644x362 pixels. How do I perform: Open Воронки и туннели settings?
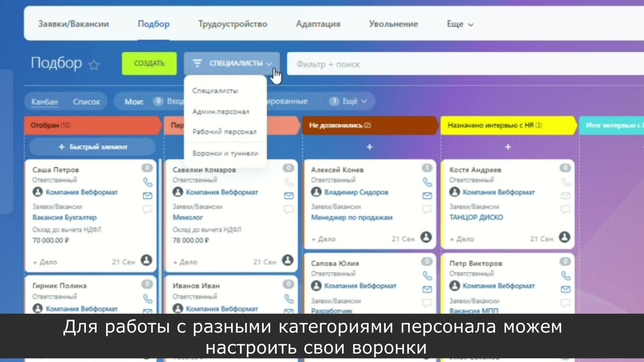[225, 153]
